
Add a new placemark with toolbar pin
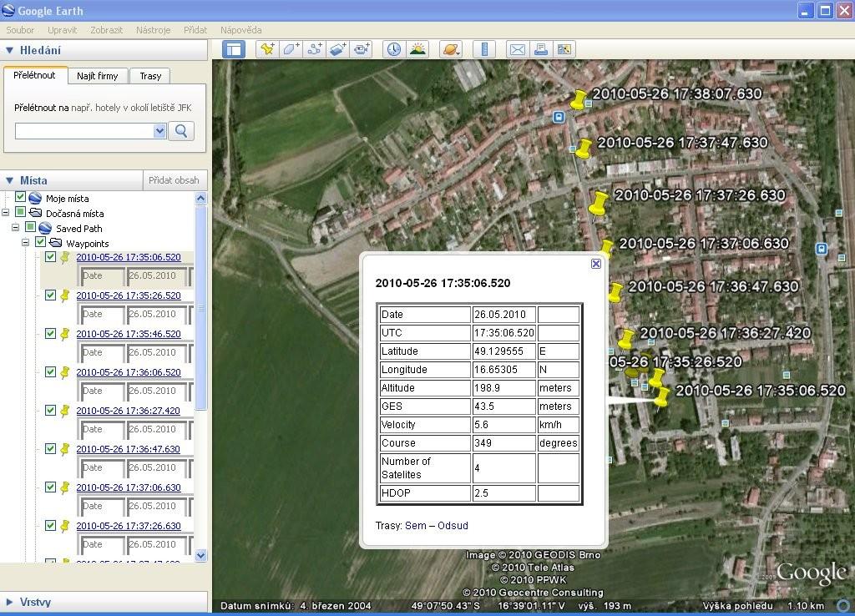coord(267,49)
